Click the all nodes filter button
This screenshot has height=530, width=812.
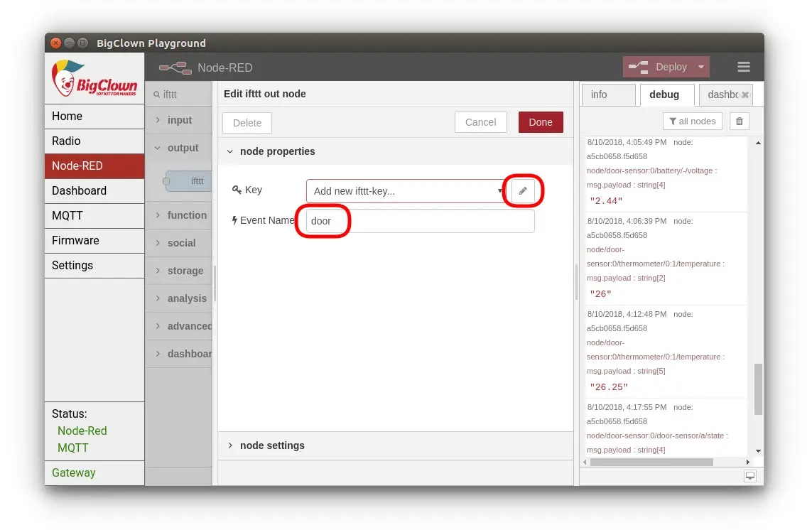[693, 121]
